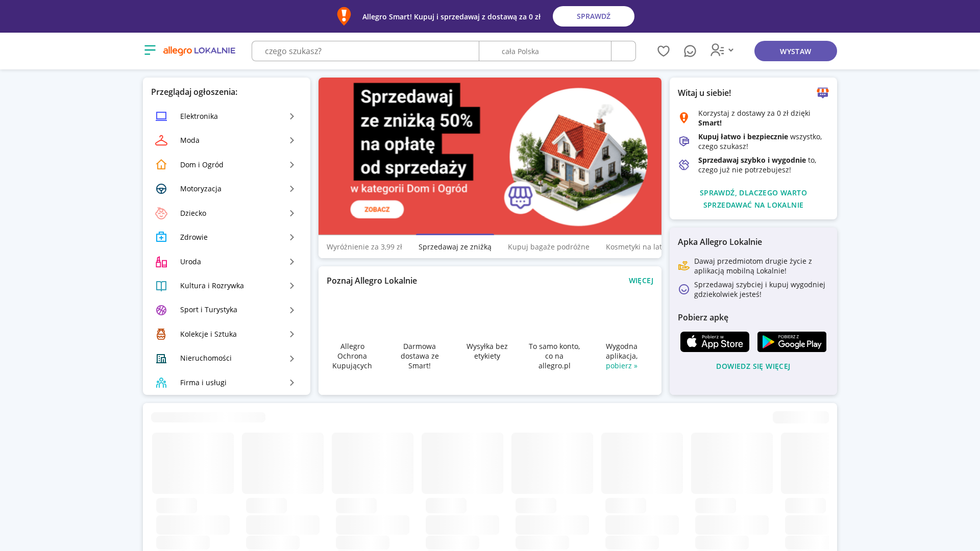Open the Kultura i Rozrywka category
980x551 pixels.
tap(227, 286)
